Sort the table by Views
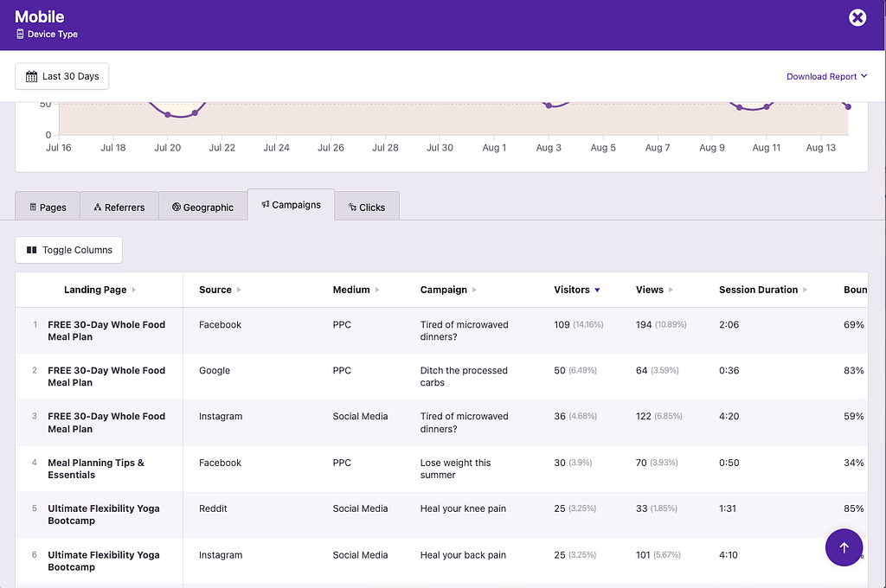Image resolution: width=886 pixels, height=588 pixels. (671, 290)
